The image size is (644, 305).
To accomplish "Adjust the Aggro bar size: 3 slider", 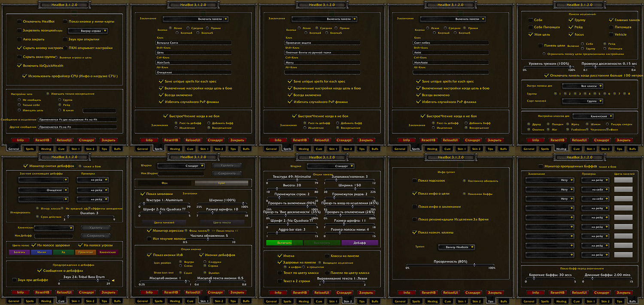I will coord(293,234).
